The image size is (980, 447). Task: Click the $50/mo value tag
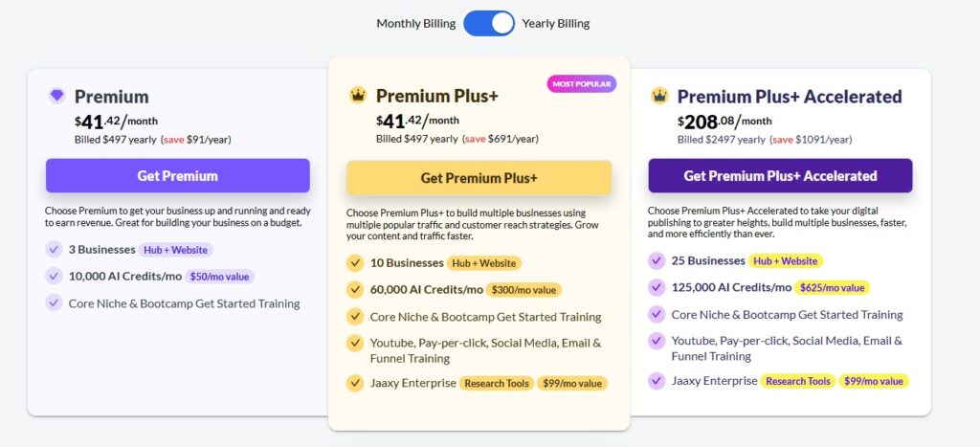220,277
